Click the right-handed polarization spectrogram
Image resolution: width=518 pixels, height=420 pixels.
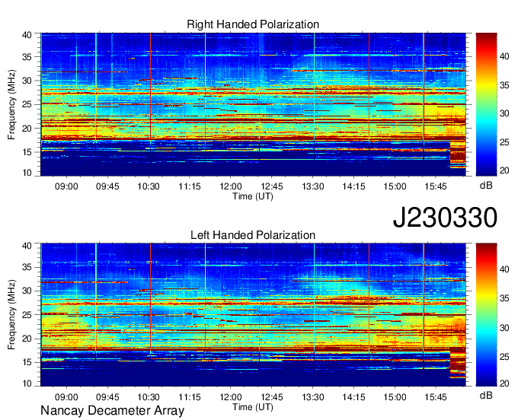[x=253, y=104]
